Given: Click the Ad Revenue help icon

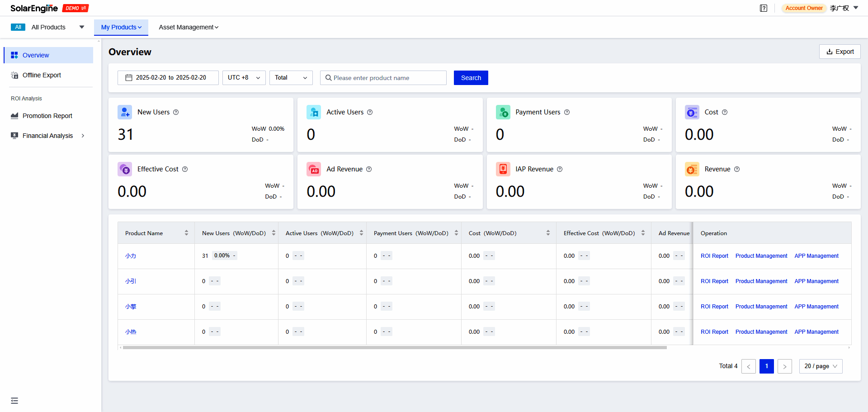Looking at the screenshot, I should pyautogui.click(x=369, y=169).
